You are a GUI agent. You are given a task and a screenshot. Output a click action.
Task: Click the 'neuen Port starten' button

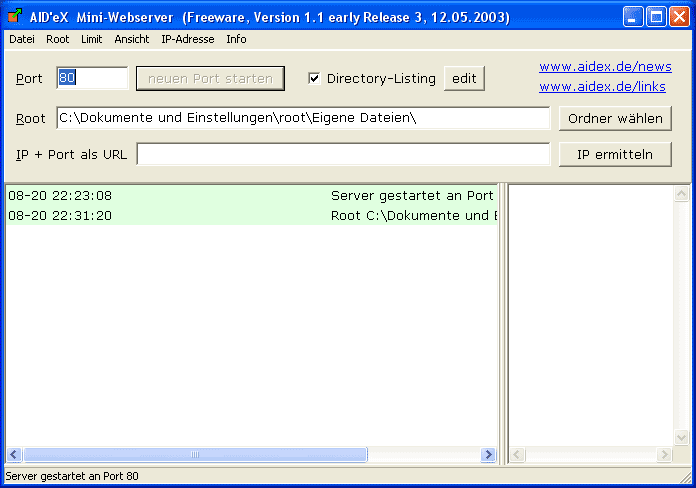click(x=210, y=79)
